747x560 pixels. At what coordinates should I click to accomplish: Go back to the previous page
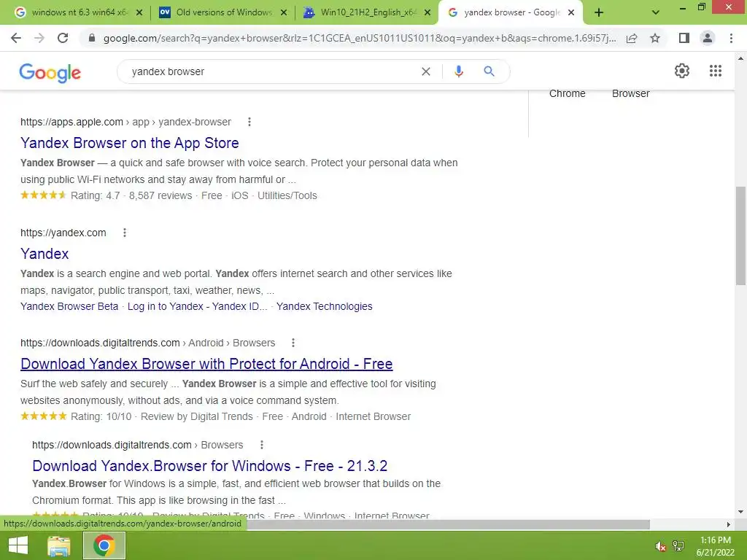click(16, 38)
